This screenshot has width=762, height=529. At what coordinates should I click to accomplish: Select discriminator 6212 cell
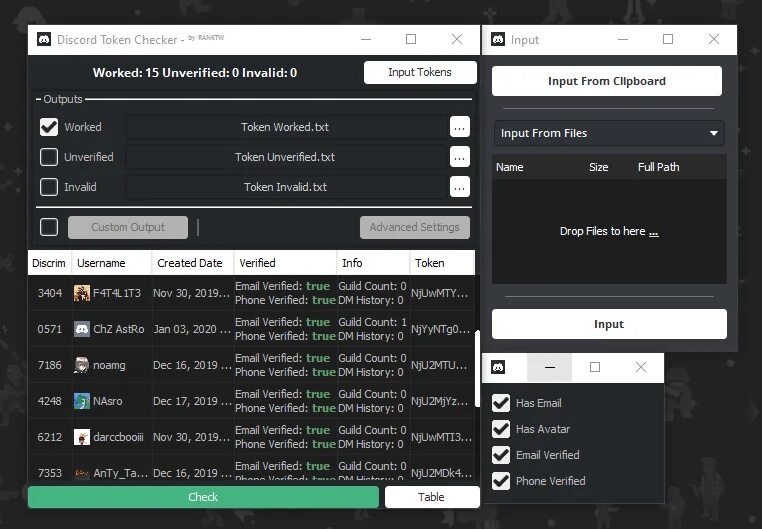pos(50,437)
